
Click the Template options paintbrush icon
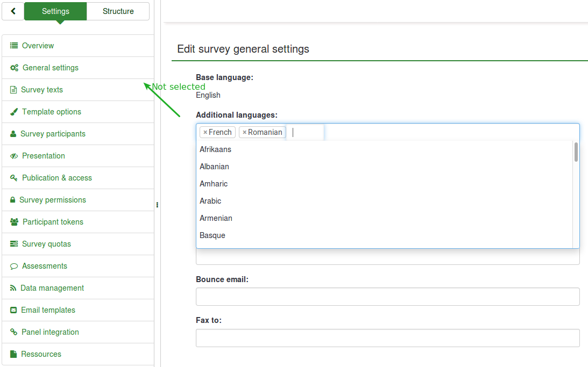click(x=14, y=112)
